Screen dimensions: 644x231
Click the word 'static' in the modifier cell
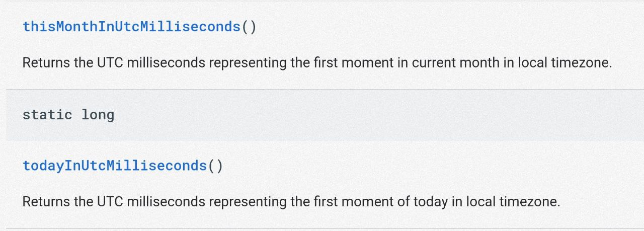click(x=47, y=115)
